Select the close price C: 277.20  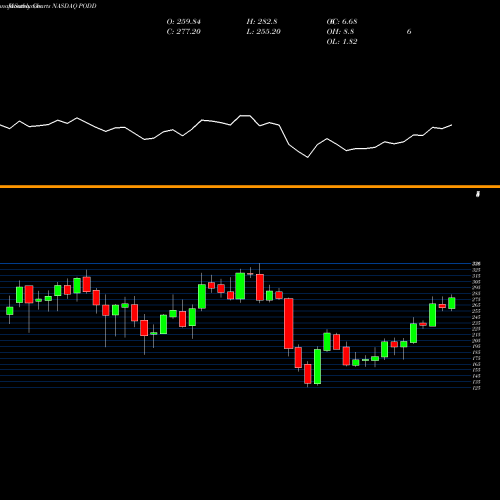click(184, 32)
